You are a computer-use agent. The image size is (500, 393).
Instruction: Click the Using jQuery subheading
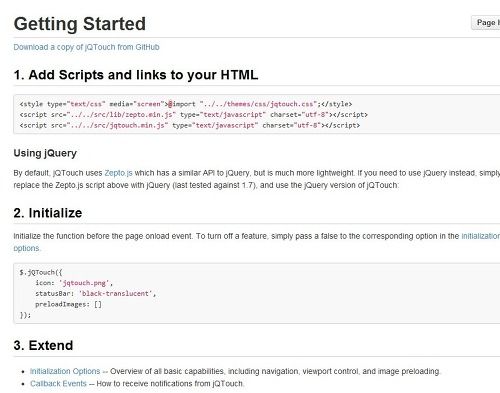click(45, 153)
